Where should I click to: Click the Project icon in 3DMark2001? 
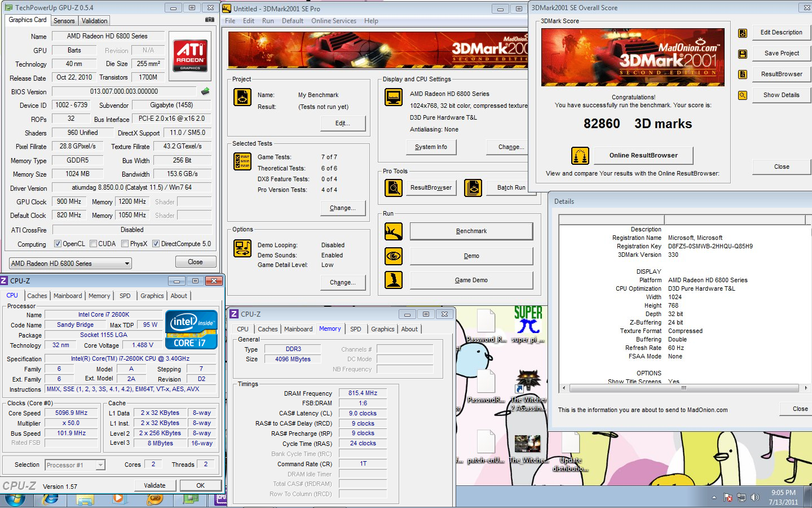(x=242, y=97)
